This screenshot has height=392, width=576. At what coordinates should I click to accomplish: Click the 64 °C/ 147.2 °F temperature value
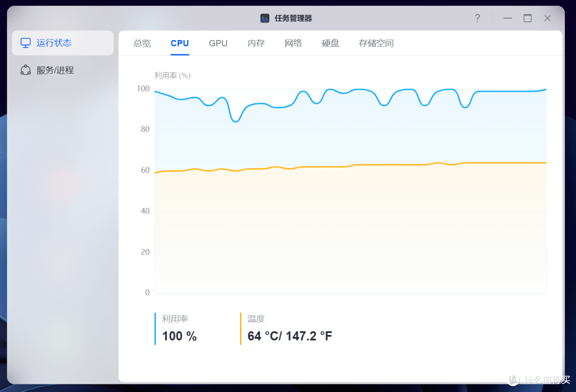[290, 336]
